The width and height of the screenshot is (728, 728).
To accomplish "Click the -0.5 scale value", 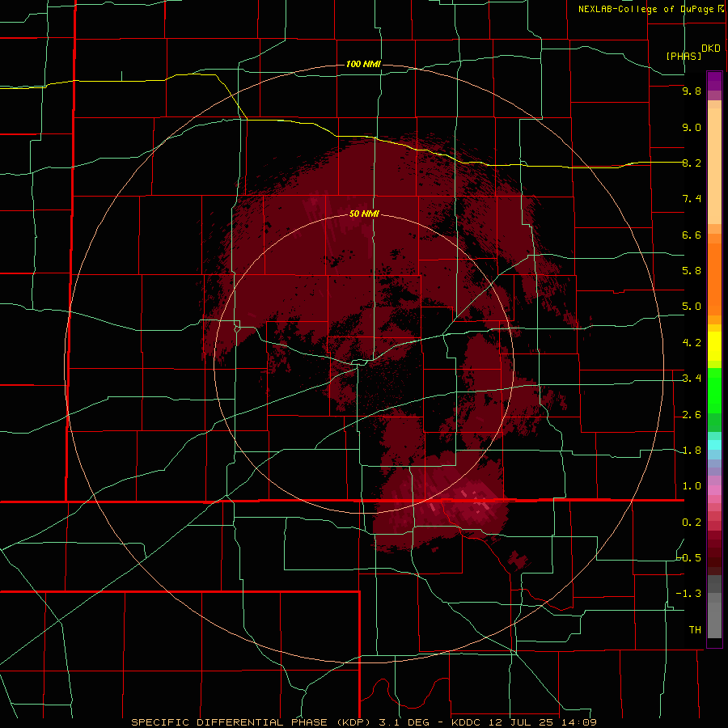I will (x=689, y=558).
